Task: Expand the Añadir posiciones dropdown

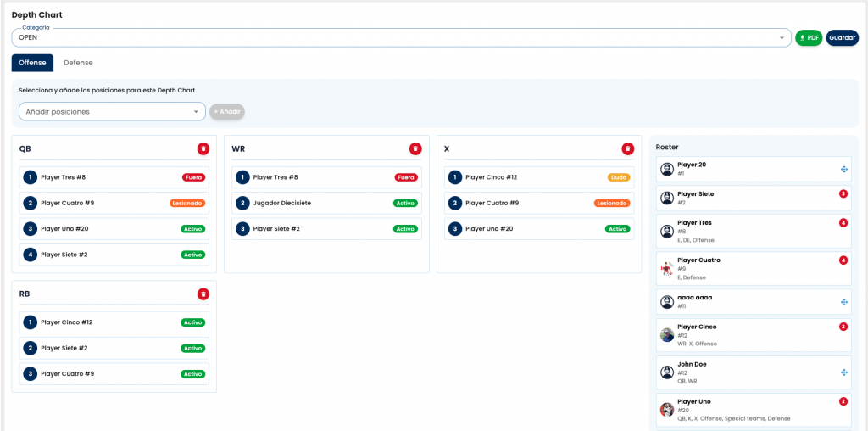Action: [x=196, y=111]
